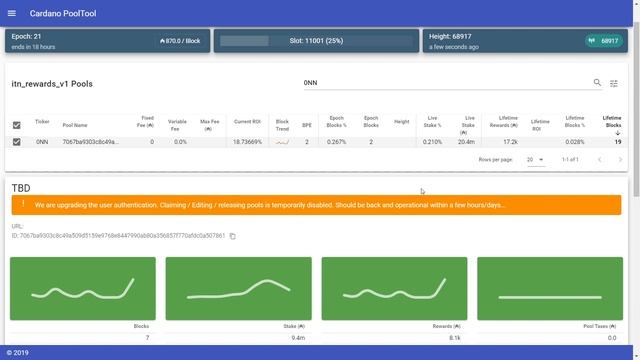Viewport: 640px width, 360px height.
Task: Click the 68917 height badge
Action: [604, 41]
